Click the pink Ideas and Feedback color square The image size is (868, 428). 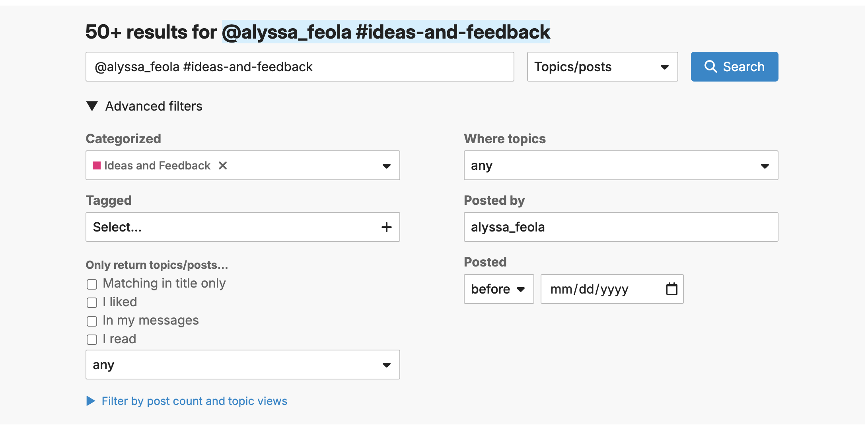(x=97, y=165)
